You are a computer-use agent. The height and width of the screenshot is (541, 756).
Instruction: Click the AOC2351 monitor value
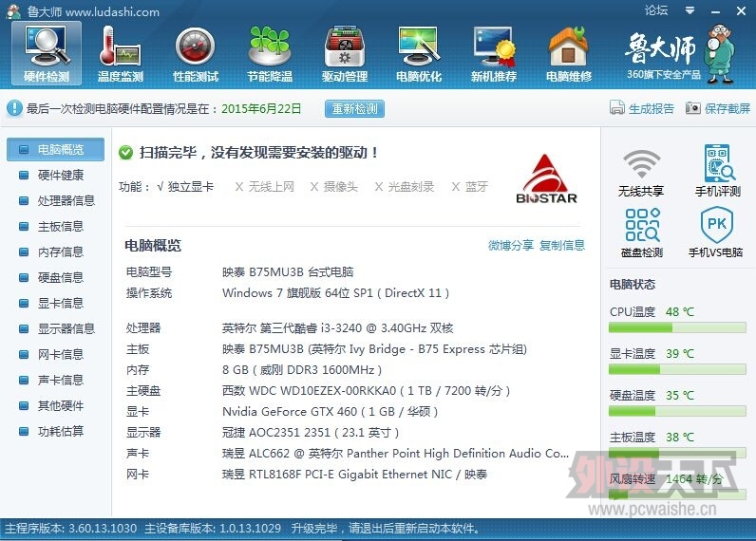(x=311, y=433)
